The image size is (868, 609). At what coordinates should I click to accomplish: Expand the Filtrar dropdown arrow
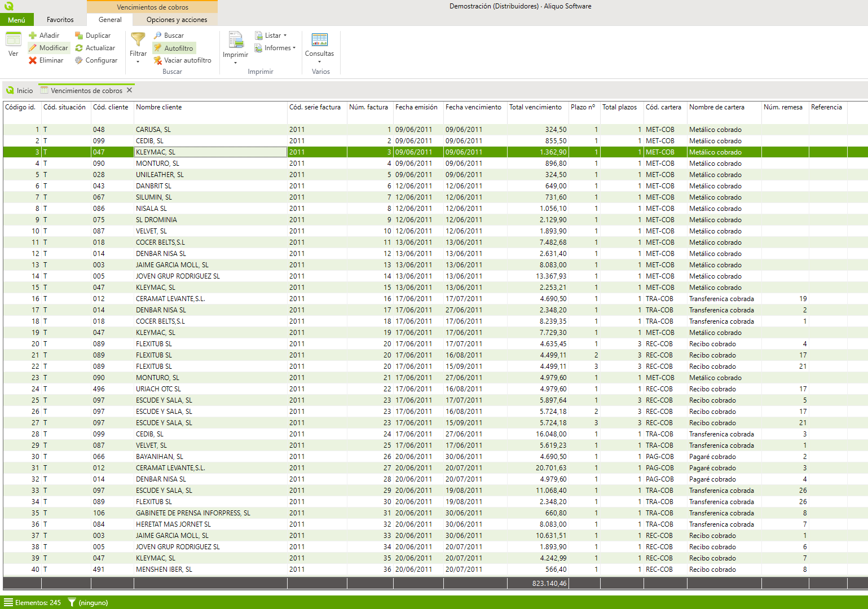[138, 62]
